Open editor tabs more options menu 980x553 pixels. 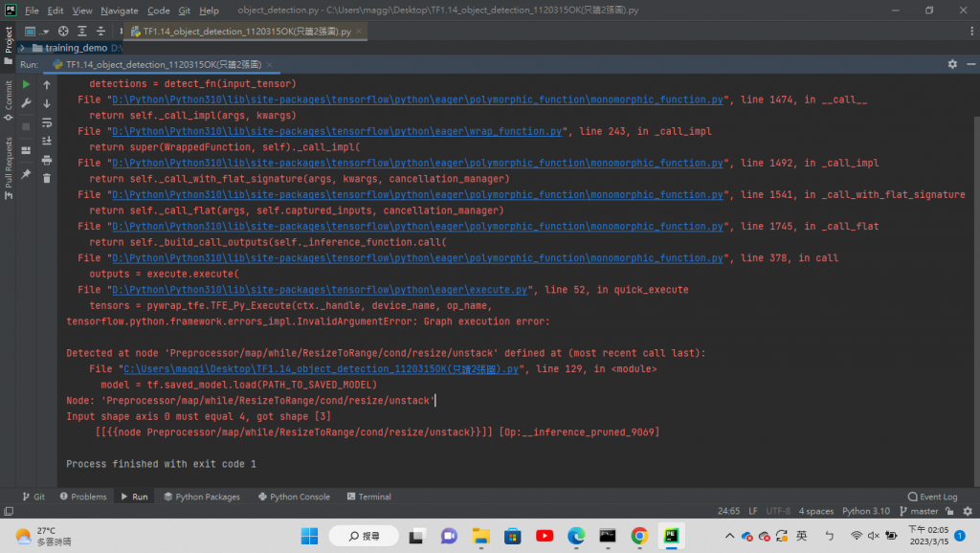click(x=972, y=32)
